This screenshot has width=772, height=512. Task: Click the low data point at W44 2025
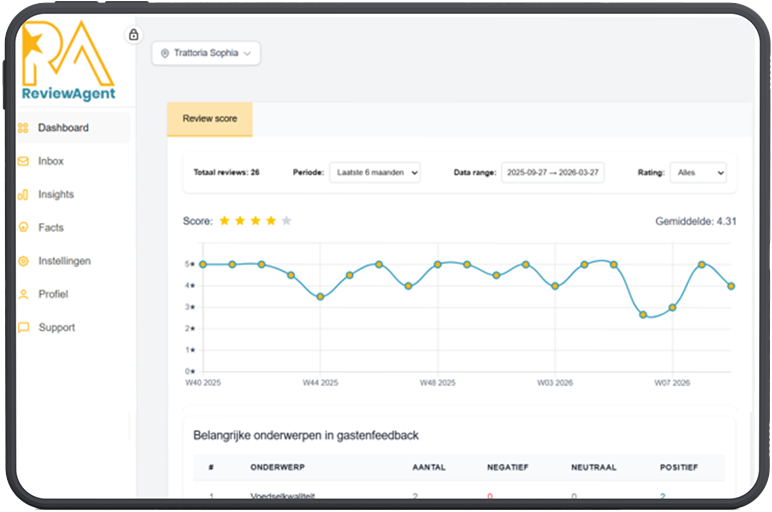pos(321,297)
